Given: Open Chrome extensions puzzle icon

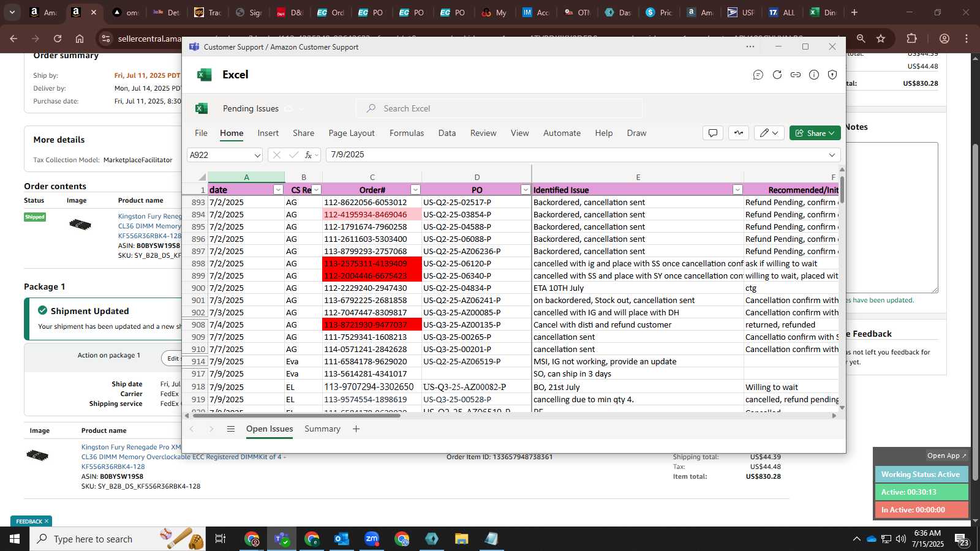Looking at the screenshot, I should (911, 39).
